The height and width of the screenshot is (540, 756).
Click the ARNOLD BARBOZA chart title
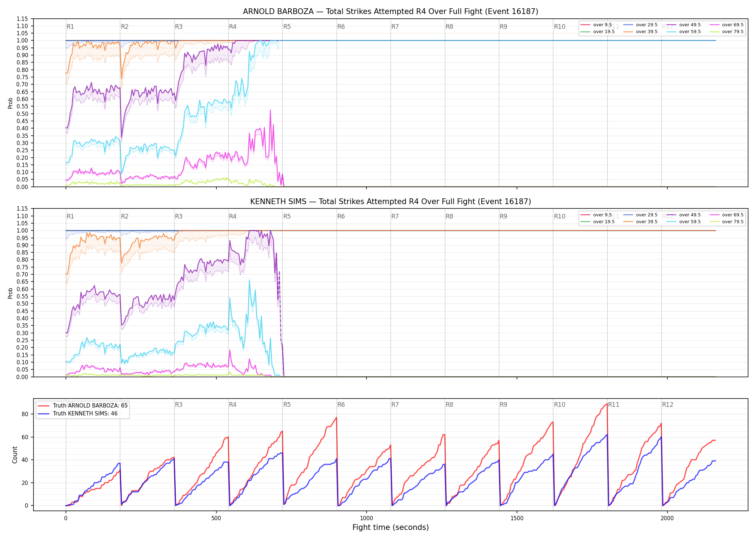(391, 12)
